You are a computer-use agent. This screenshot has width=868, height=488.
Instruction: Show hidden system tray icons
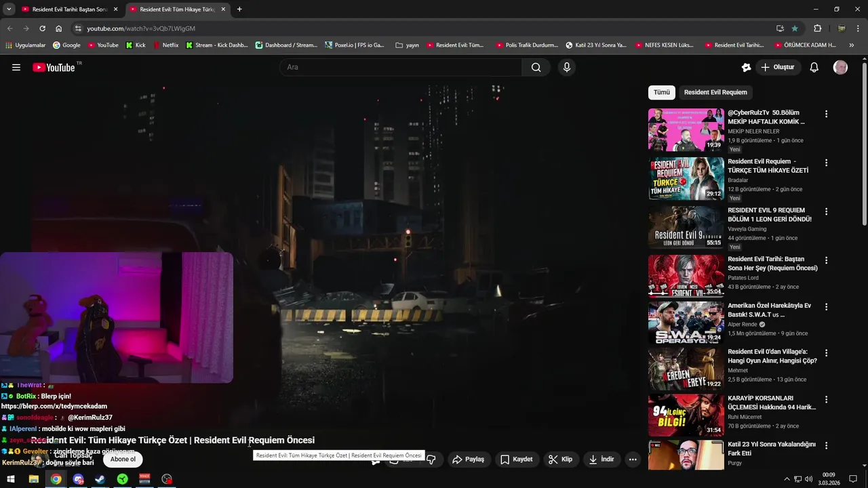787,479
